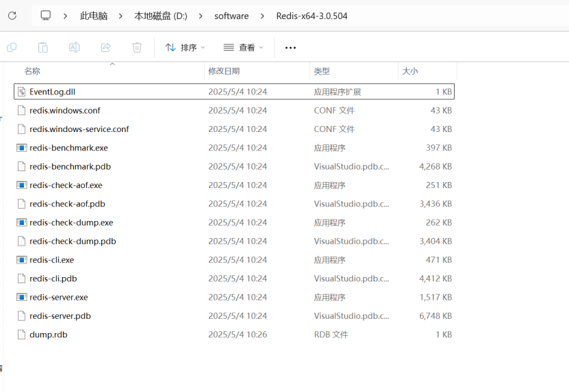The image size is (569, 392).
Task: Open the three-dot more options menu
Action: 290,47
